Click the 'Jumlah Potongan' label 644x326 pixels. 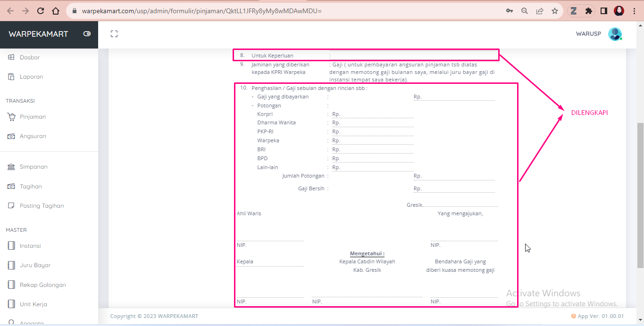click(x=303, y=176)
